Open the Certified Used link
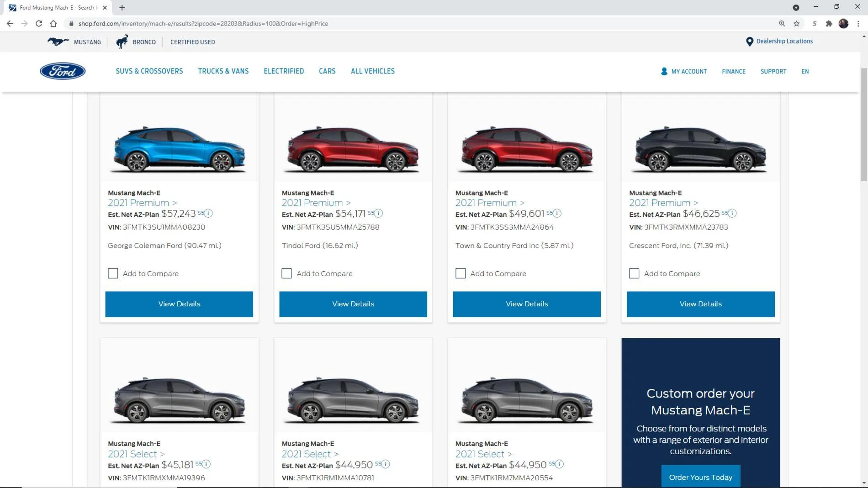 (x=193, y=42)
